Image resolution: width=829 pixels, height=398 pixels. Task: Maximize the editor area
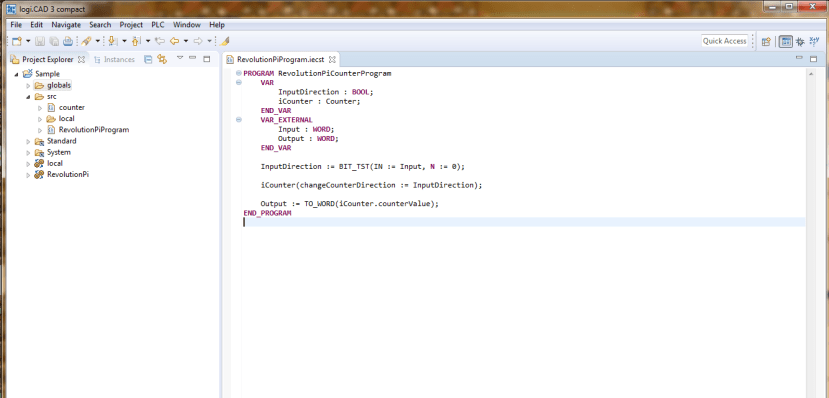(x=813, y=59)
